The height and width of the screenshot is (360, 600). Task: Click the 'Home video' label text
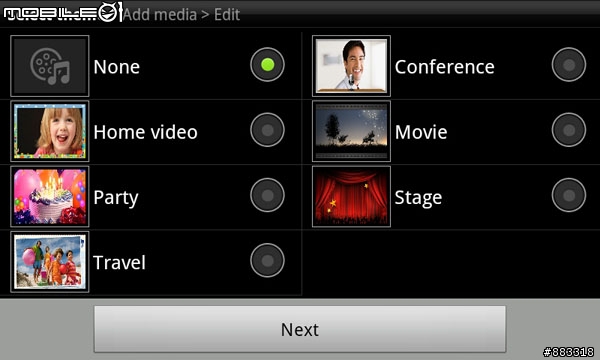point(145,132)
